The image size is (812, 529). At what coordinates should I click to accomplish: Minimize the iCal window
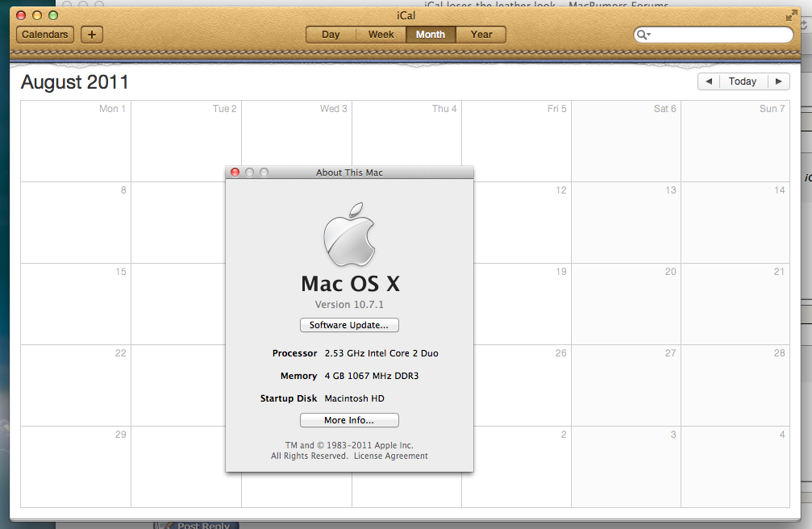pyautogui.click(x=37, y=15)
